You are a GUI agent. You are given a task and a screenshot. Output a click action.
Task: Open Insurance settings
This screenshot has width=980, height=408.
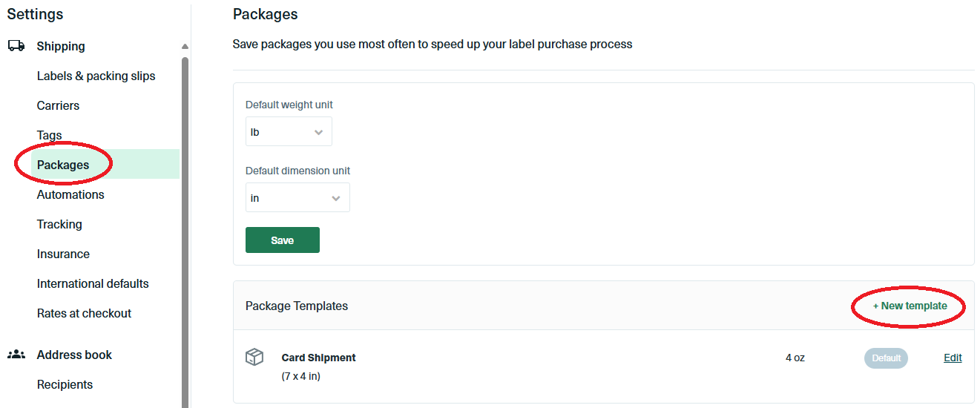coord(63,254)
